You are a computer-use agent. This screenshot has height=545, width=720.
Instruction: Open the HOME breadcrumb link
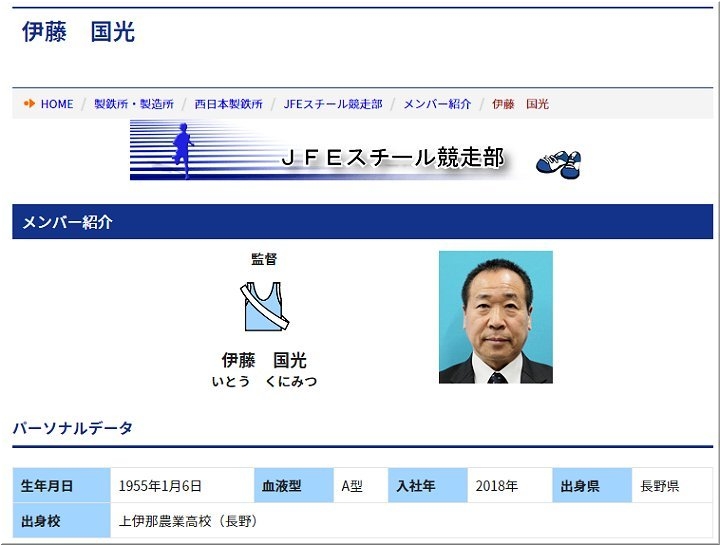coord(57,104)
